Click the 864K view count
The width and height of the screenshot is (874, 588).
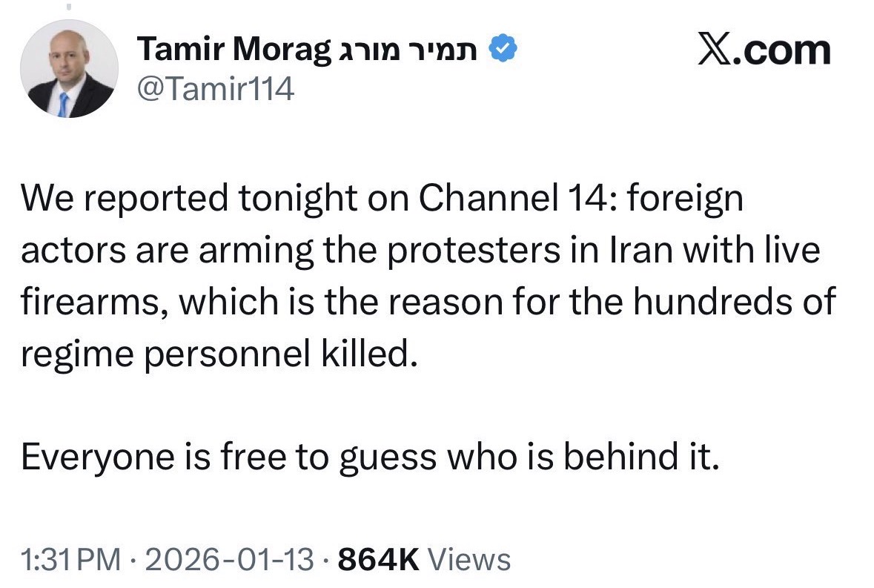[x=379, y=559]
